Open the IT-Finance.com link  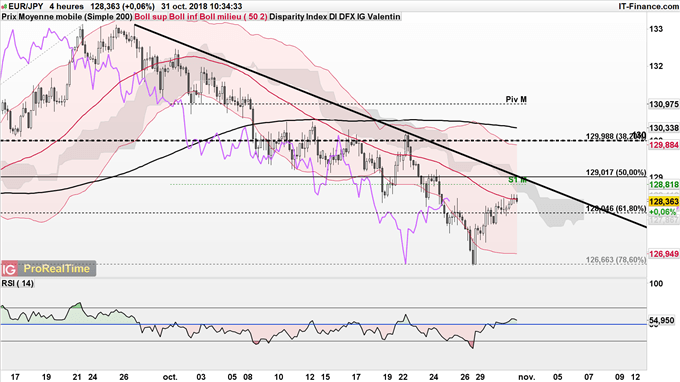point(648,7)
